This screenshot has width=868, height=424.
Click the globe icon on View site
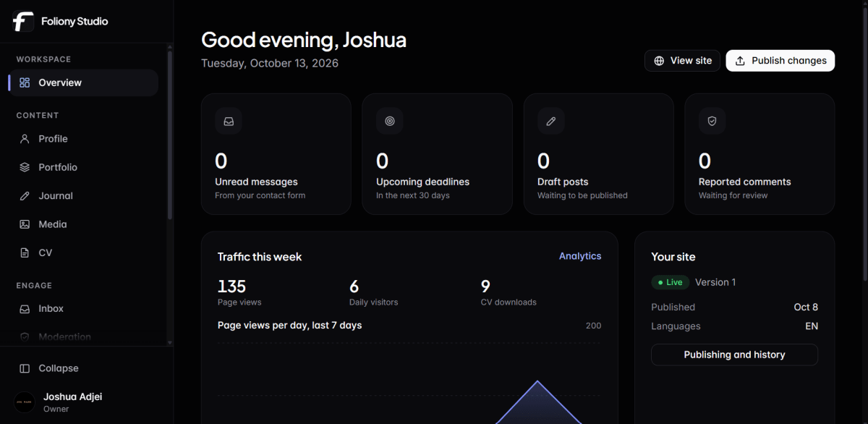pos(659,61)
